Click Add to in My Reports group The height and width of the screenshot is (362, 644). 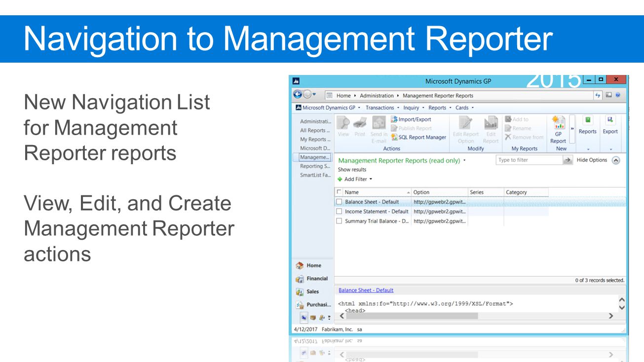[517, 119]
